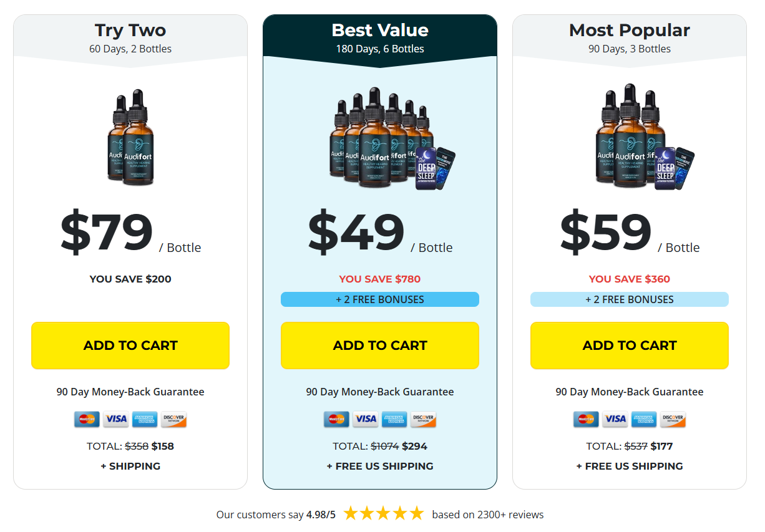Click the Discover icon in the Most Popular column
The height and width of the screenshot is (532, 765).
click(673, 419)
